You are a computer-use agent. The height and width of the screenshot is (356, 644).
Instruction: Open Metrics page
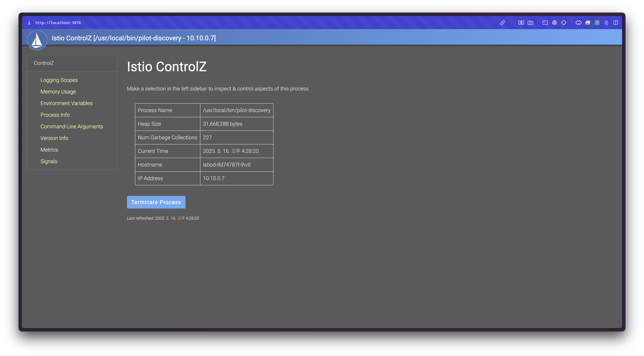coord(49,150)
